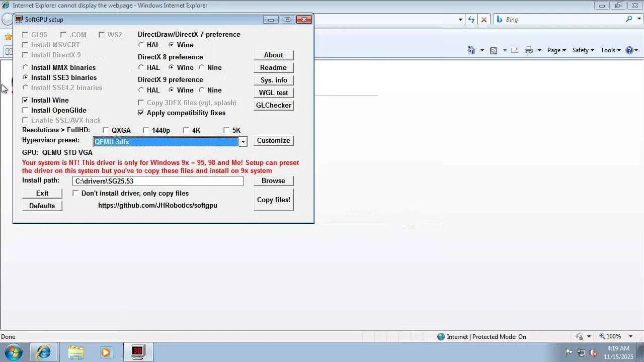Open the Action Center flag icon
Screen dimensions: 644x362
(x=568, y=352)
